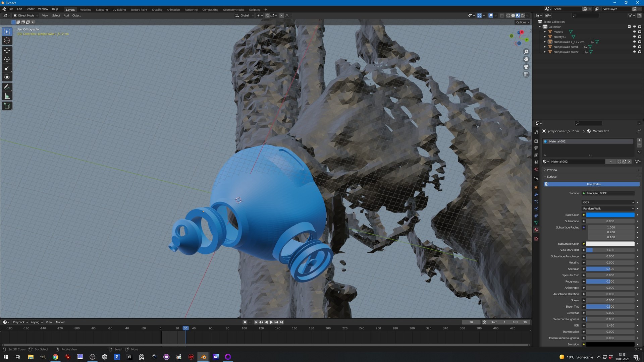This screenshot has height=362, width=644.
Task: Select the Scale tool
Action: coord(7,68)
